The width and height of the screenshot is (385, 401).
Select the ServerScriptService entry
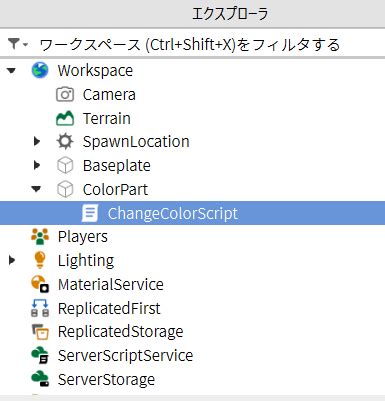pos(125,356)
